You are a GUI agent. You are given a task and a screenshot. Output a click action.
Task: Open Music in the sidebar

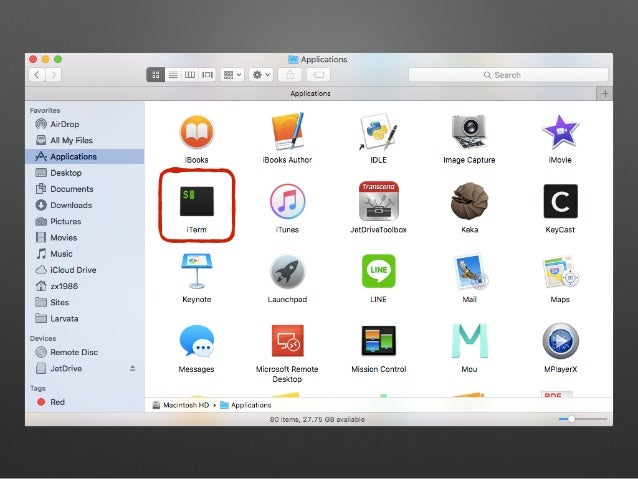(85, 254)
